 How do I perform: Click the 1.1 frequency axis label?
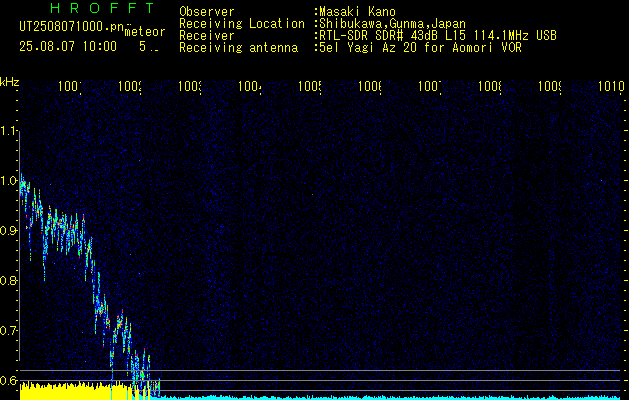coord(9,131)
